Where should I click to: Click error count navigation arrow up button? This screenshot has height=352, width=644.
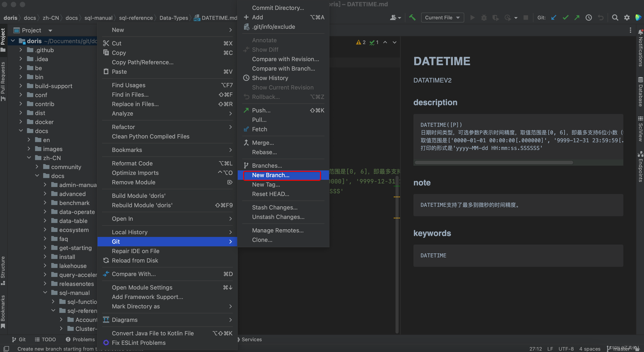tap(385, 42)
